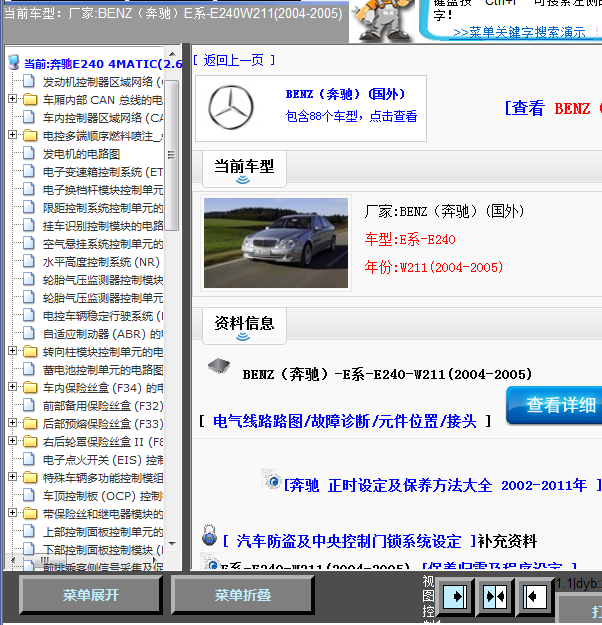Click the document icon before 奔驰 正时设定及保养方法大全
The height and width of the screenshot is (625, 602).
[272, 479]
